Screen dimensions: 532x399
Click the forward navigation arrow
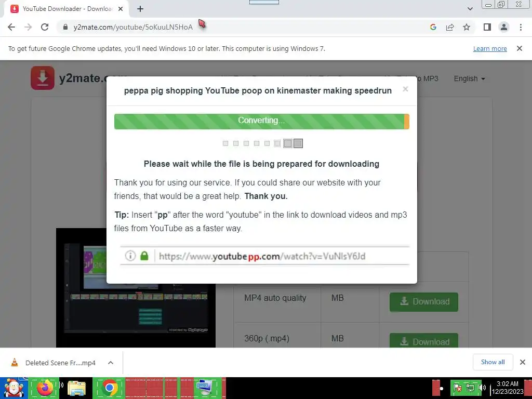coord(28,27)
